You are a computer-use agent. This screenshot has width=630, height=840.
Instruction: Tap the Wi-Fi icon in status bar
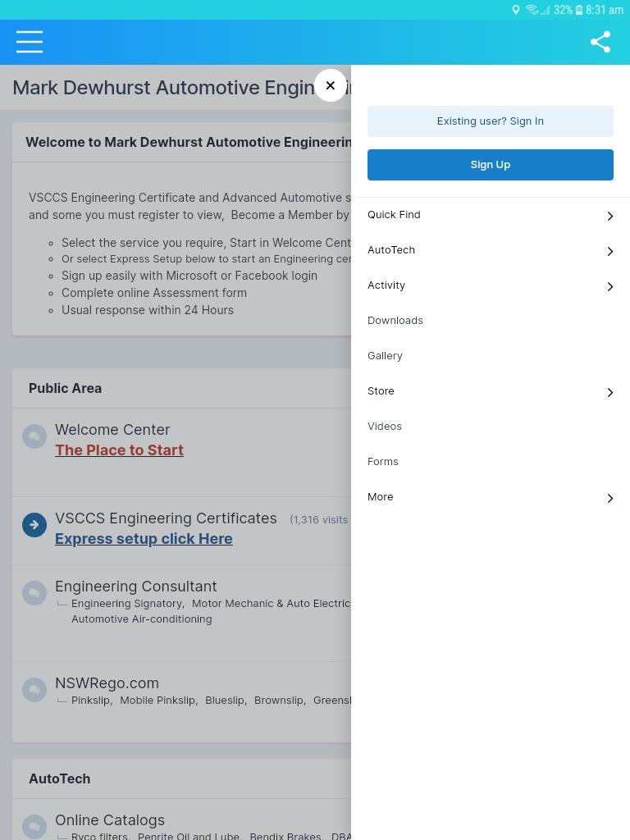(x=532, y=10)
